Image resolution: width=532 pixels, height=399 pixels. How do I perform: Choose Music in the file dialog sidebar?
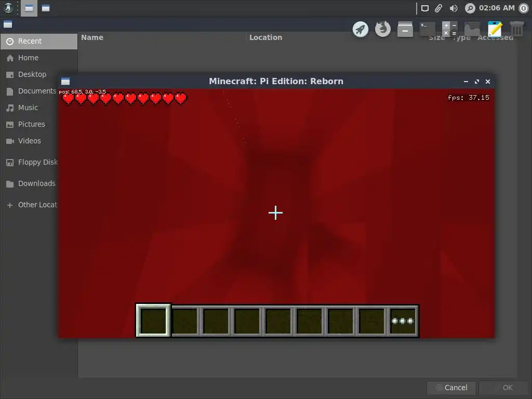[30, 108]
